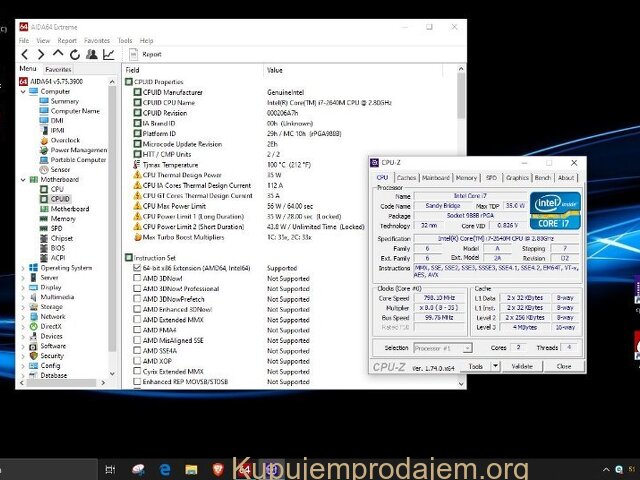Screen dimensions: 640x480
Task: Toggle the AMD 3DNow! checkbox
Action: [x=137, y=278]
